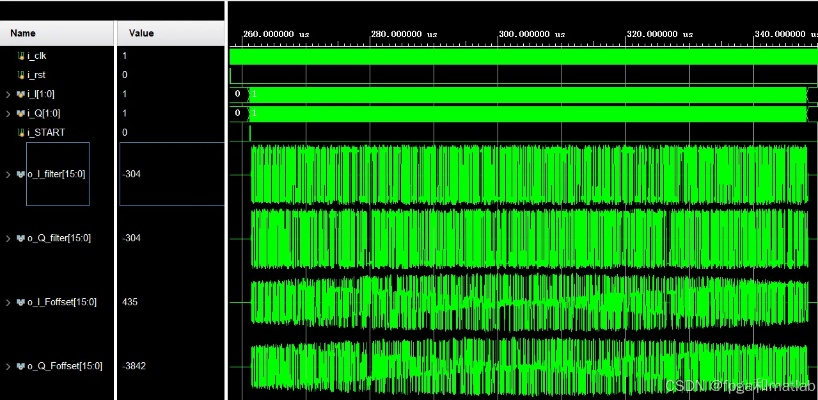The width and height of the screenshot is (818, 400).
Task: Click the i_clk signal icon
Action: 20,56
